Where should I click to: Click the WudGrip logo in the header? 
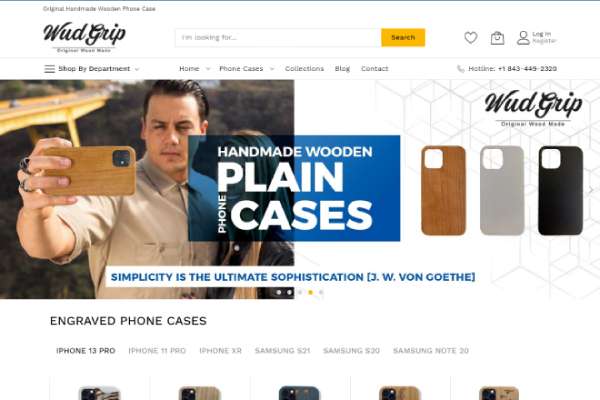(x=85, y=37)
